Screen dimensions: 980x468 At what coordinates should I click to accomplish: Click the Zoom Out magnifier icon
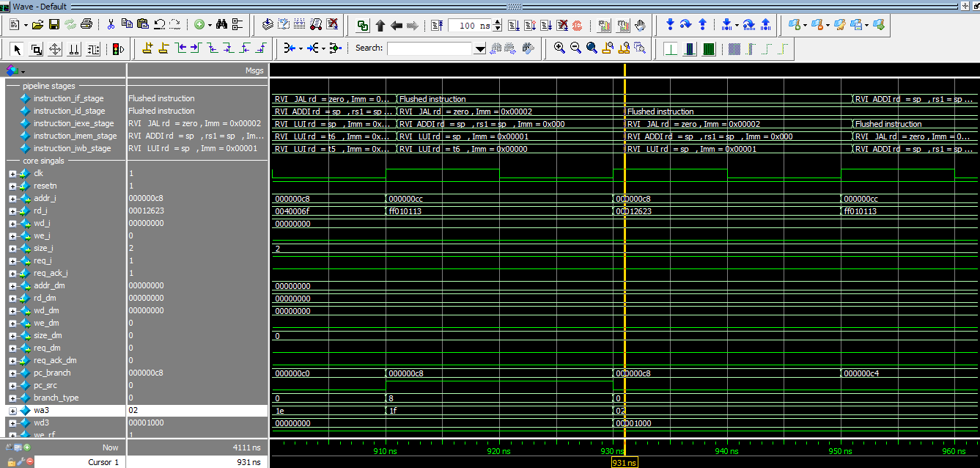[575, 48]
